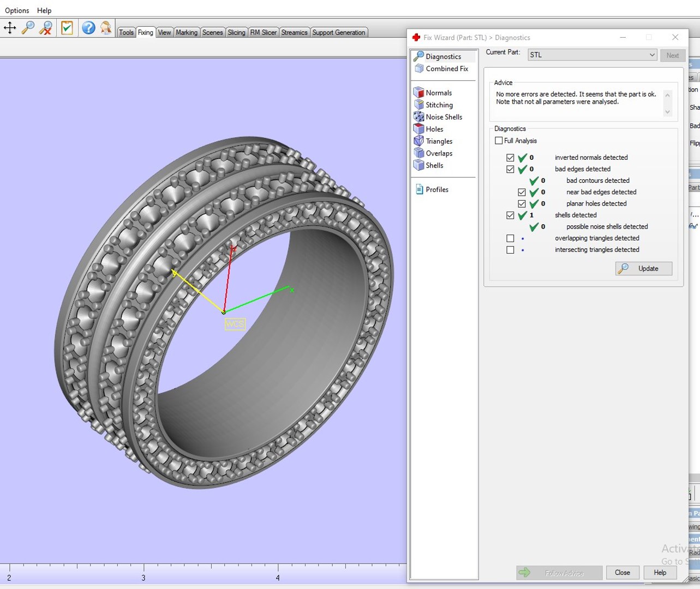Click the green checkmark toolbar icon
The height and width of the screenshot is (589, 700).
(x=67, y=28)
